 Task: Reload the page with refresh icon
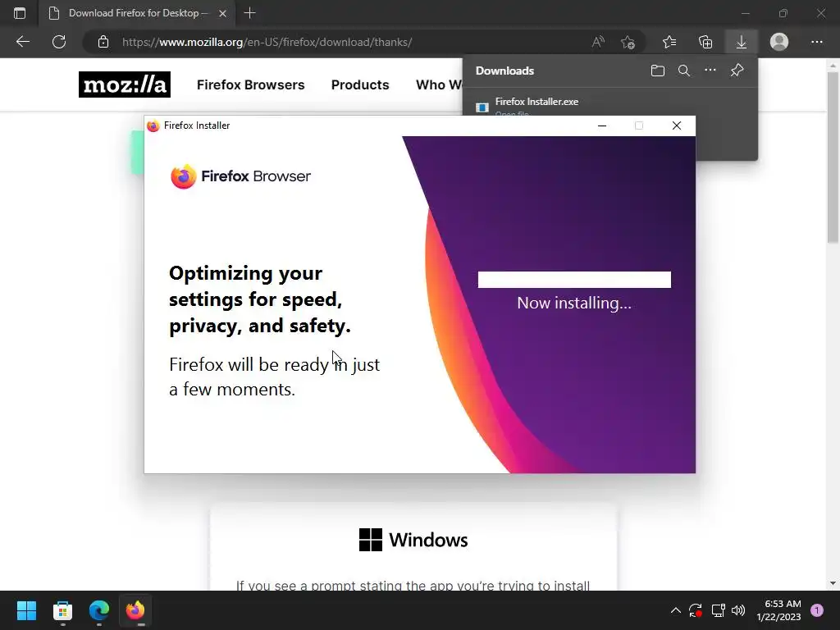59,42
